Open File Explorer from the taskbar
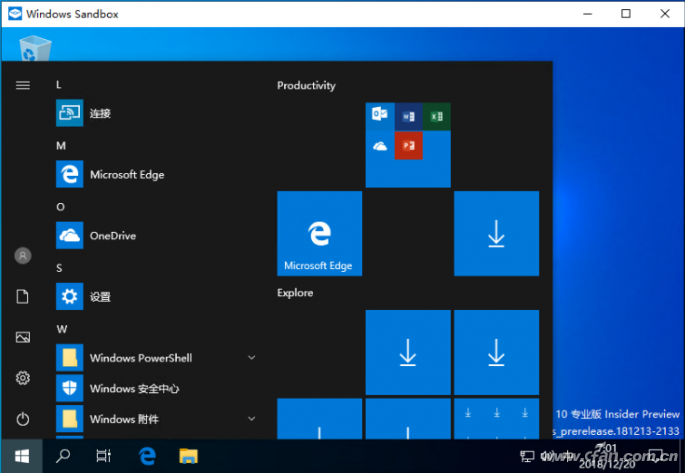 point(188,456)
